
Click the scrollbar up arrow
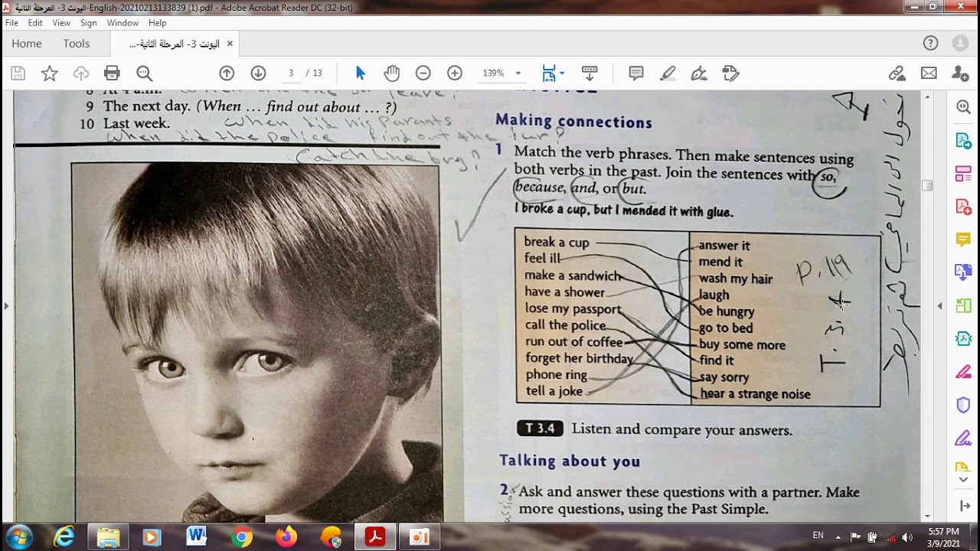pyautogui.click(x=927, y=97)
